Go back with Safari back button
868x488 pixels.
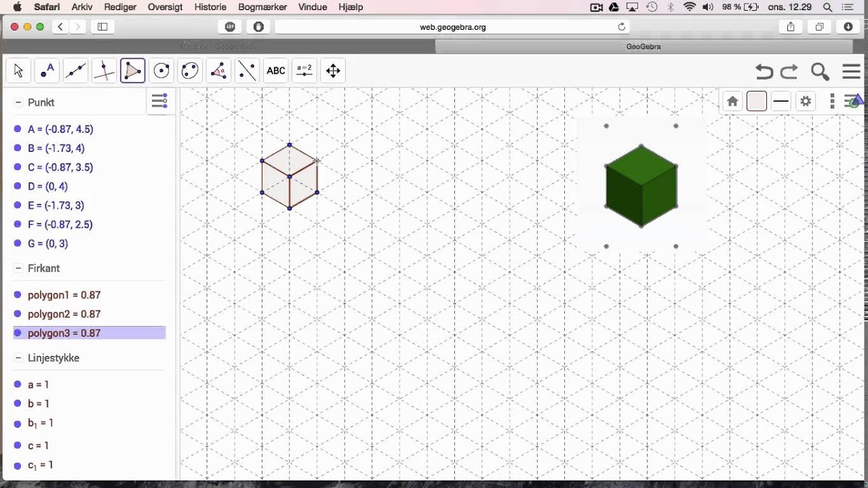(x=60, y=26)
